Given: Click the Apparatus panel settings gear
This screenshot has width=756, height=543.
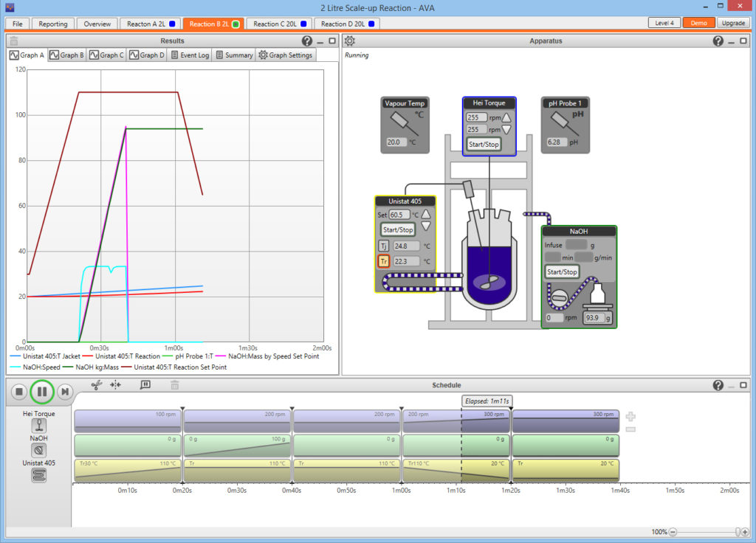Looking at the screenshot, I should pyautogui.click(x=350, y=41).
